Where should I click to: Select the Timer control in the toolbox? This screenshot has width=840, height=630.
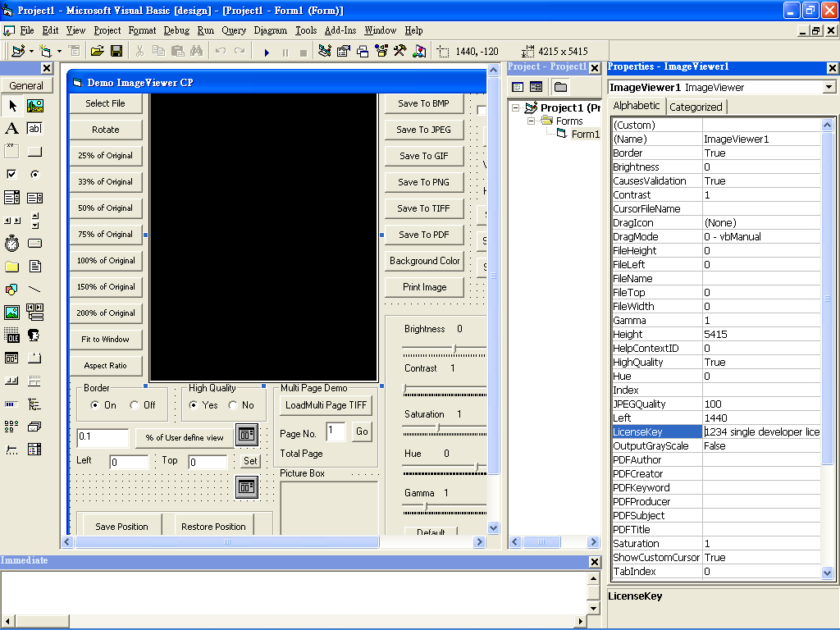coord(11,244)
